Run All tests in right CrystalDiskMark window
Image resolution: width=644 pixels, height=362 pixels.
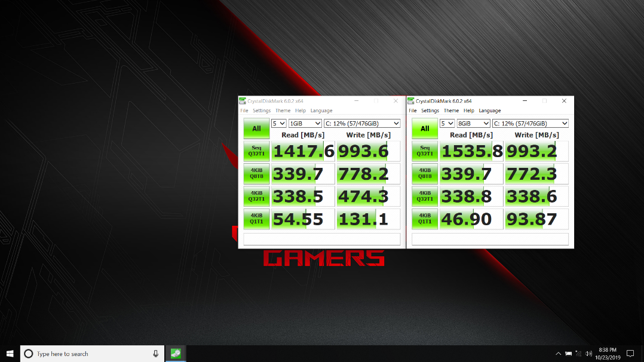[x=425, y=128]
